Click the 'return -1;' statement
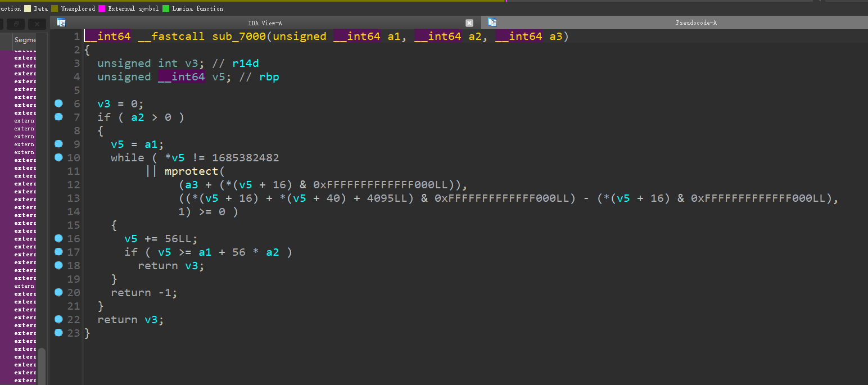The image size is (868, 385). coord(144,293)
